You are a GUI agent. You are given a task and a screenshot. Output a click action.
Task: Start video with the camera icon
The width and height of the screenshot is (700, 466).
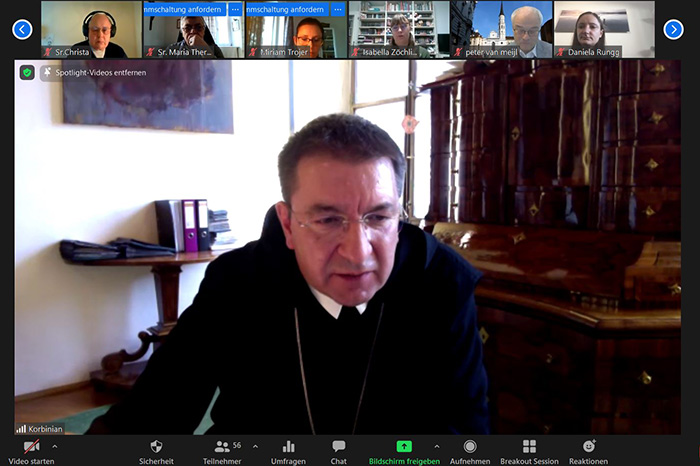point(31,446)
